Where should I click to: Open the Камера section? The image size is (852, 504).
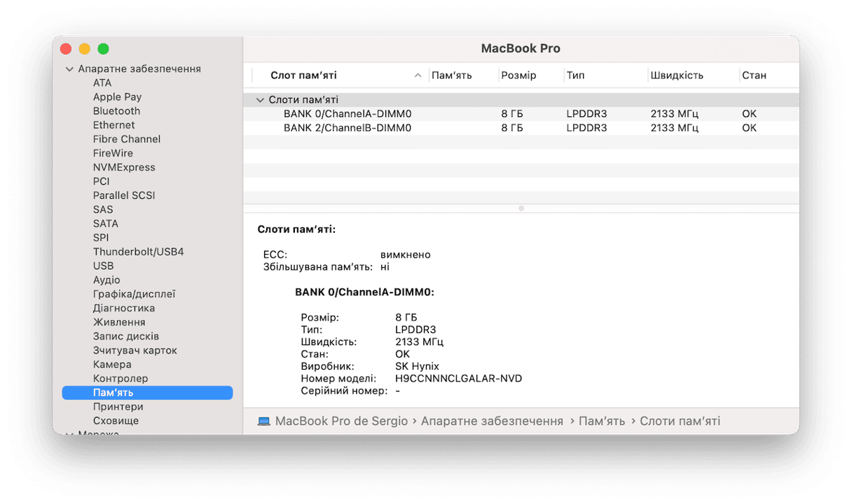pyautogui.click(x=112, y=364)
